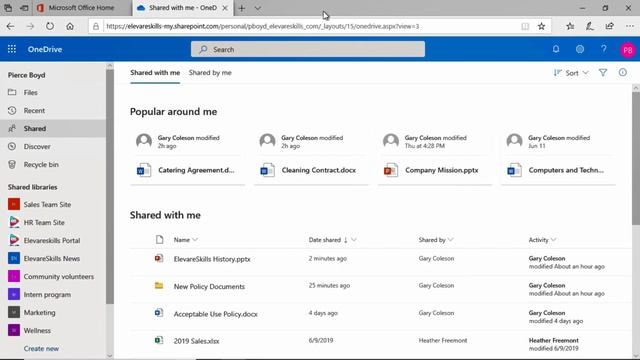Open 2019 Sales.xlsx
The height and width of the screenshot is (360, 640).
[196, 341]
